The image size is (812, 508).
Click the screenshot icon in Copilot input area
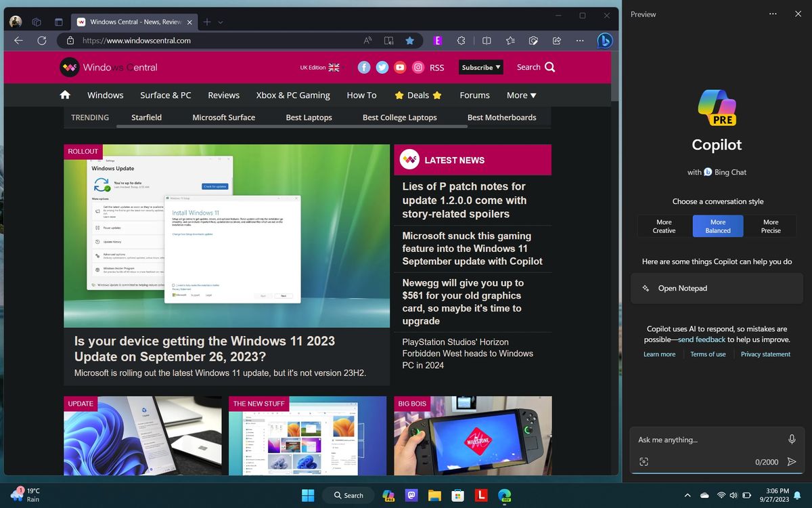click(644, 461)
